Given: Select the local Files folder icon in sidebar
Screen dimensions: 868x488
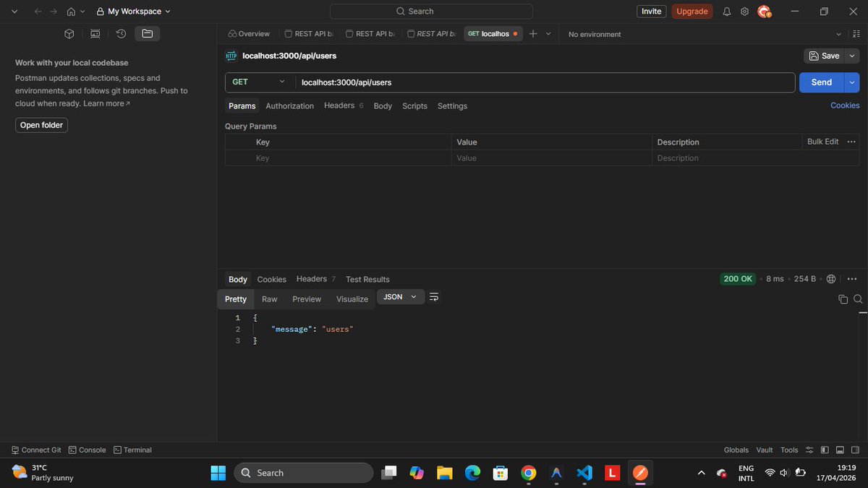Looking at the screenshot, I should pyautogui.click(x=148, y=34).
